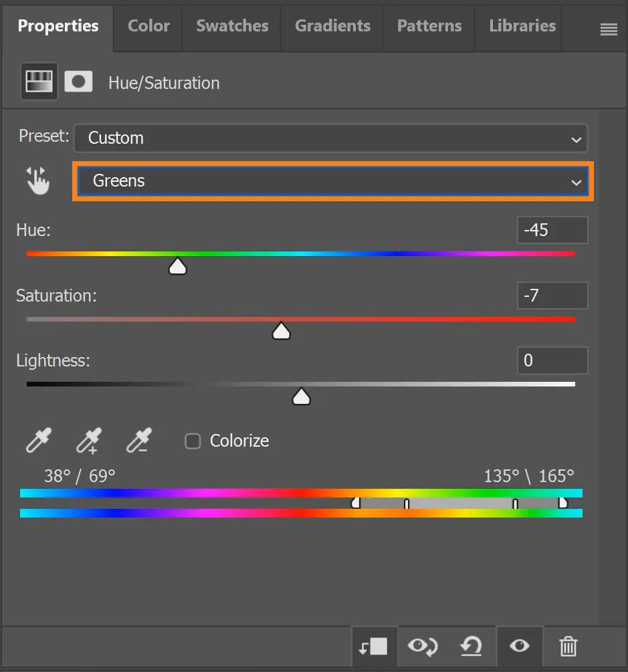Reset adjustment to defaults
The image size is (628, 672).
(472, 646)
